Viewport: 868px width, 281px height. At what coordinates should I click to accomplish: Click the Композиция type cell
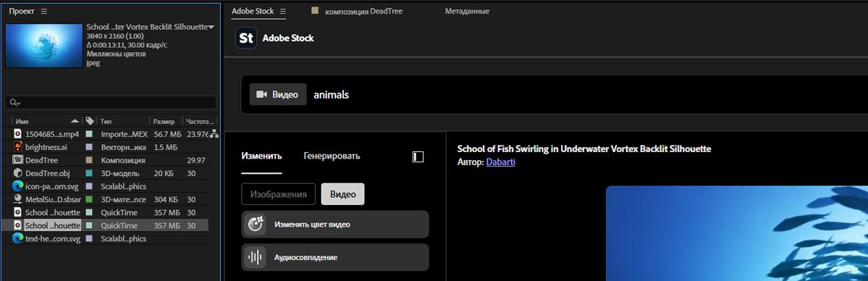[123, 160]
